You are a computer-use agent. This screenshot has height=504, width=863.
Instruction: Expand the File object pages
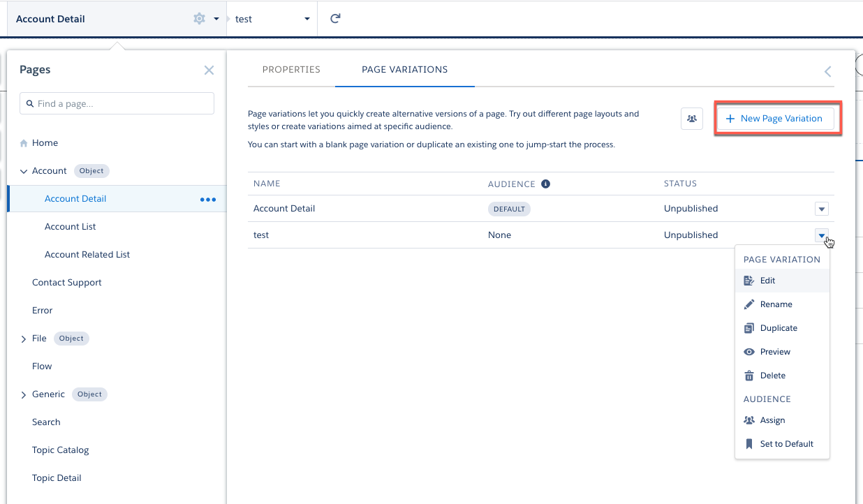24,339
